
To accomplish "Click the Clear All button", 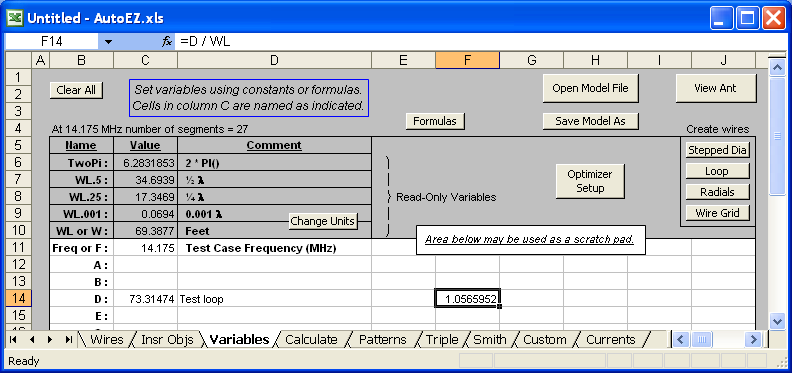I will coord(76,90).
